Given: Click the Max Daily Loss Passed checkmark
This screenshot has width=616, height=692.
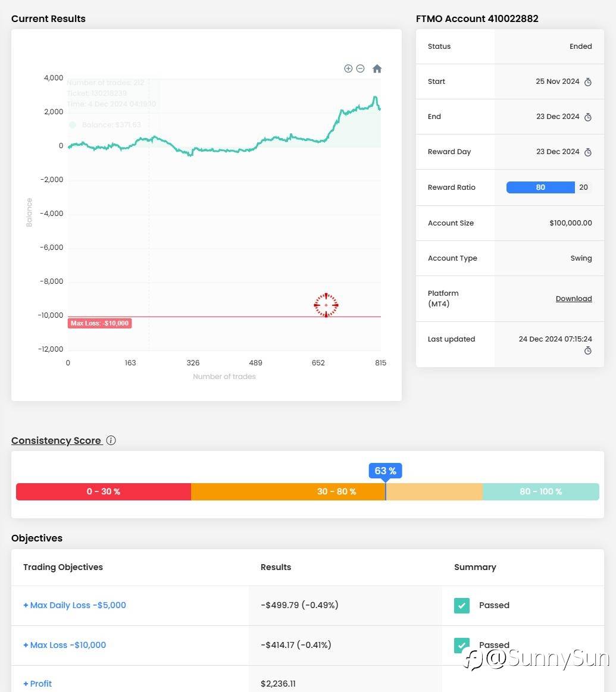Looking at the screenshot, I should [462, 606].
